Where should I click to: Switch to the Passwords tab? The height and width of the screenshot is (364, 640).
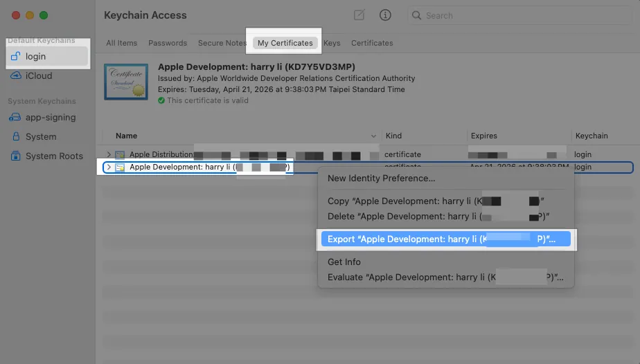[x=168, y=43]
